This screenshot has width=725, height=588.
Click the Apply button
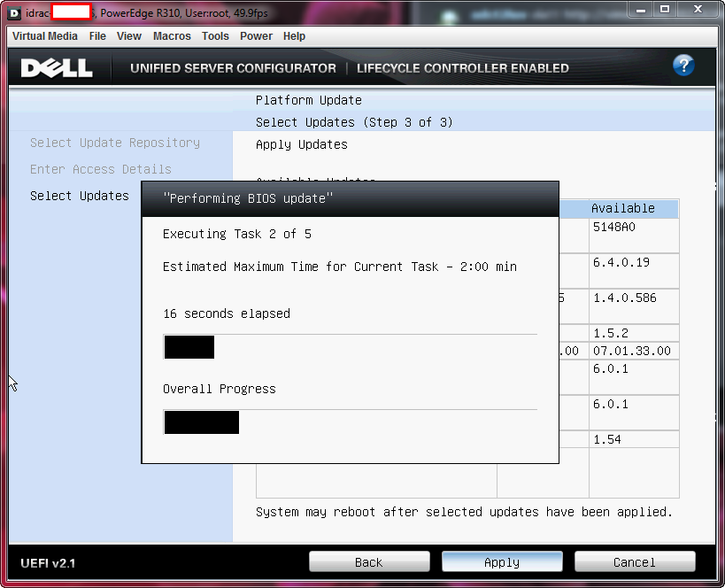[502, 562]
